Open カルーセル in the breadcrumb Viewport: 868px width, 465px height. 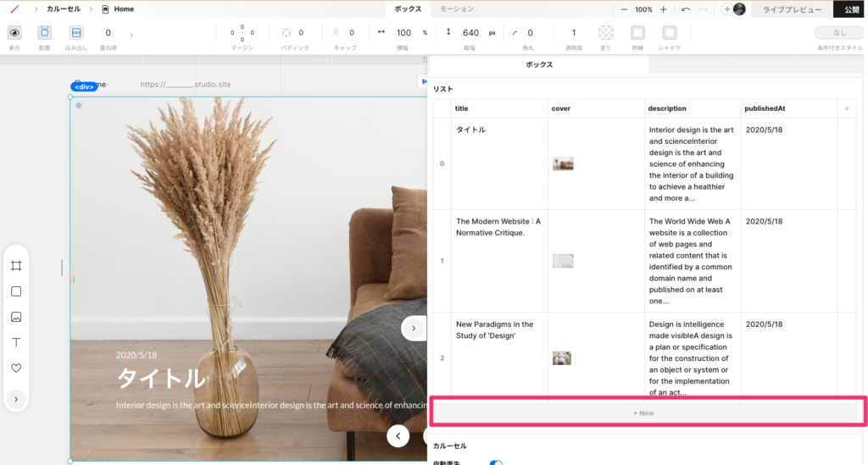coord(63,8)
